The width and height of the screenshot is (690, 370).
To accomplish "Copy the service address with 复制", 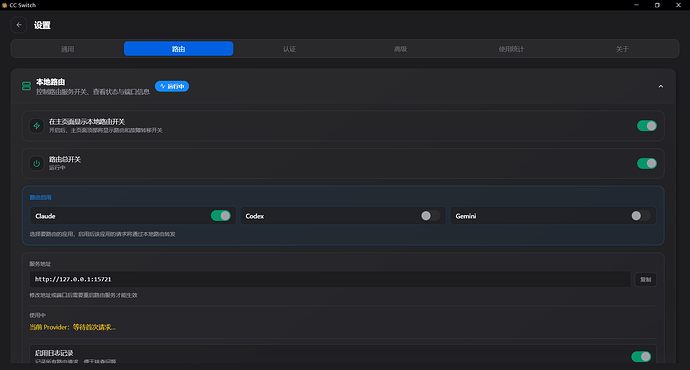I will click(x=646, y=279).
